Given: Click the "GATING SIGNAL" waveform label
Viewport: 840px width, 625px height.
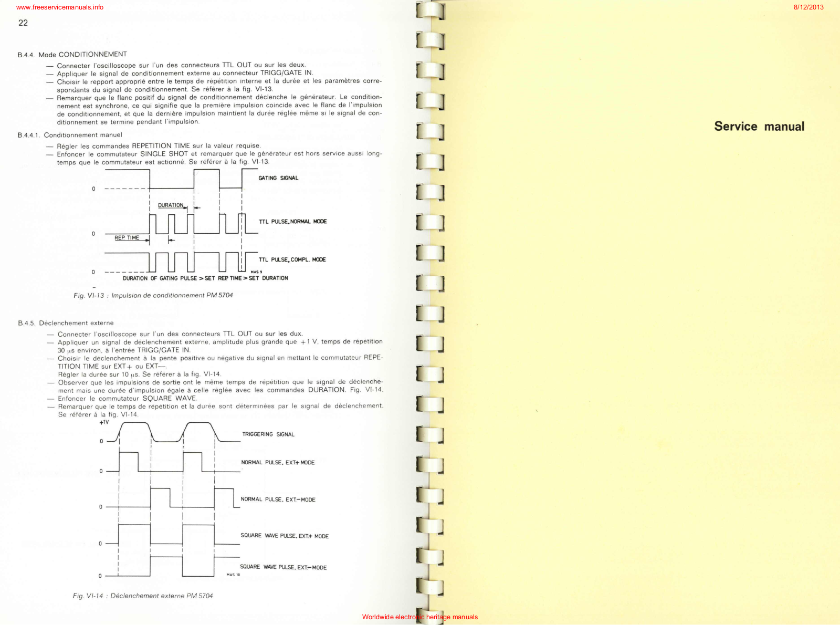Looking at the screenshot, I should pos(278,178).
